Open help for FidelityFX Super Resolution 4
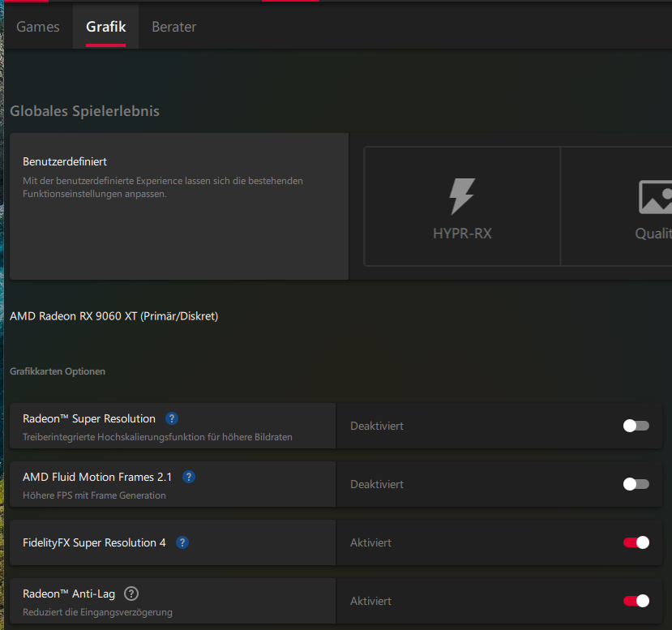The height and width of the screenshot is (630, 672). (182, 542)
